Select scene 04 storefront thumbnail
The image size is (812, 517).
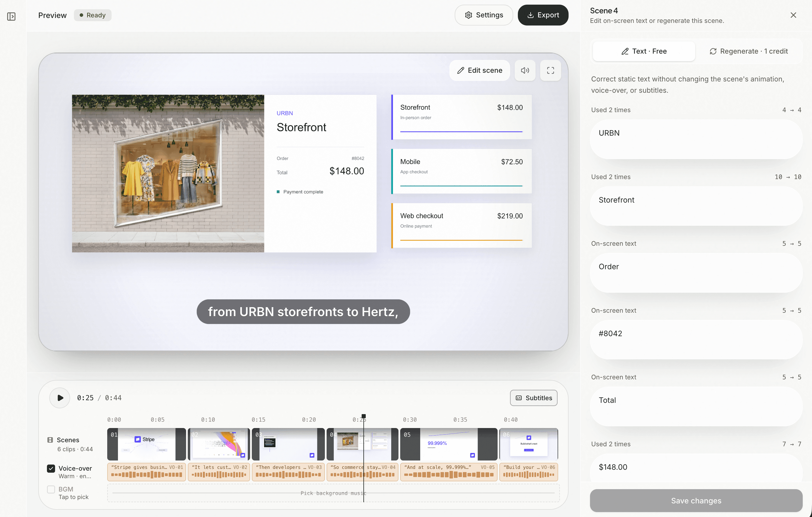pyautogui.click(x=362, y=444)
